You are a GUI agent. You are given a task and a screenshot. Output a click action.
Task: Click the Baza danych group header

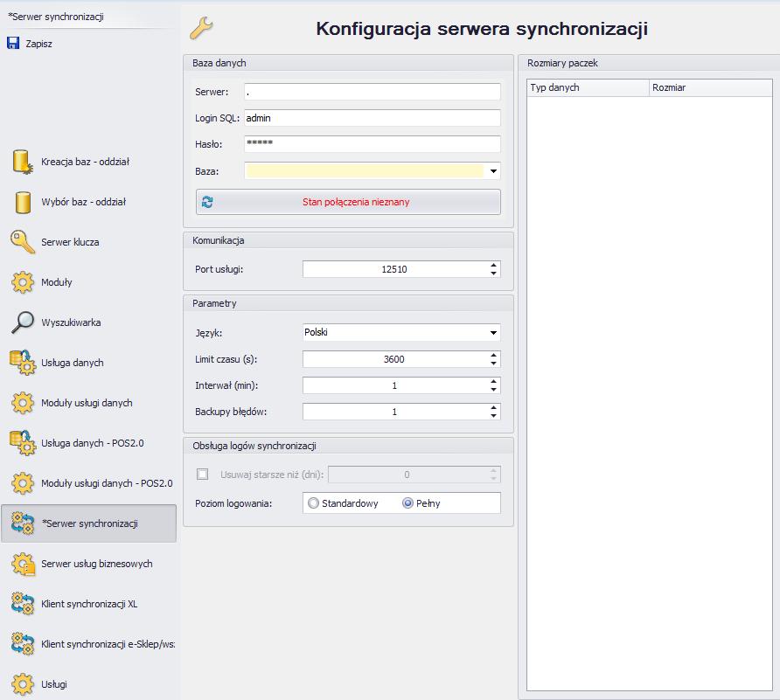[x=348, y=63]
